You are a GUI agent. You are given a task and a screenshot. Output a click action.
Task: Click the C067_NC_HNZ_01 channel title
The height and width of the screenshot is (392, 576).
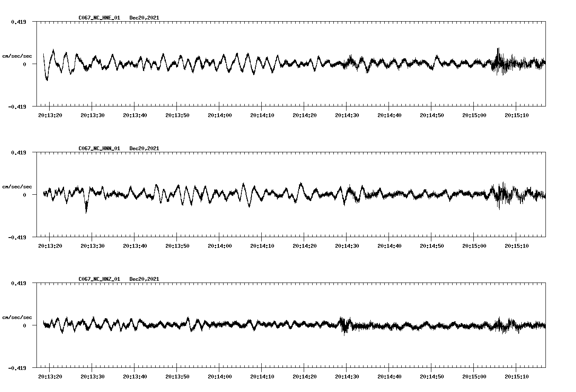click(x=99, y=279)
